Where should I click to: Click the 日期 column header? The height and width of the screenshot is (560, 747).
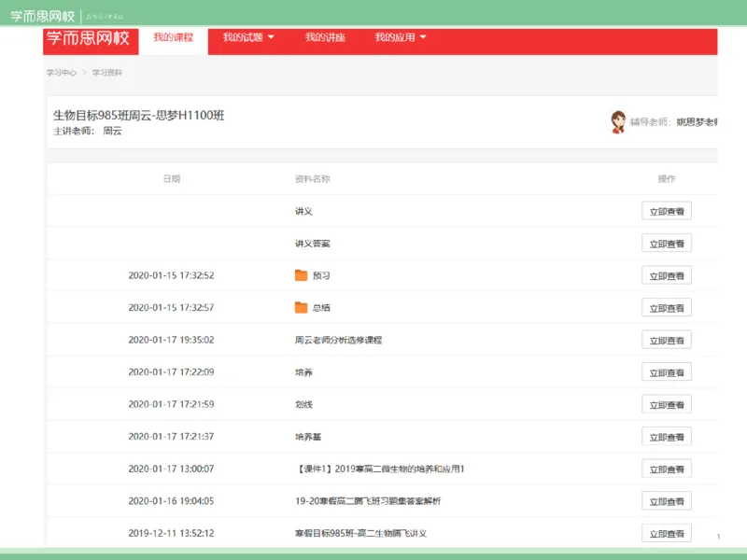(x=172, y=178)
